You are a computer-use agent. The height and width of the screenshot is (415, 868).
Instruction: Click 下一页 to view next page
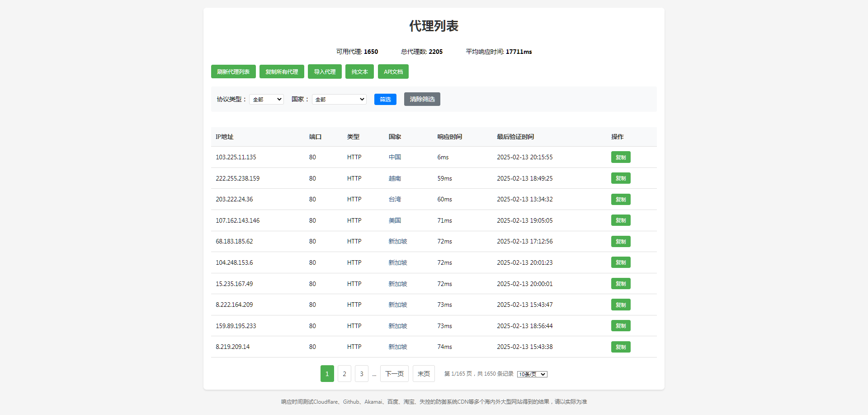click(x=394, y=373)
